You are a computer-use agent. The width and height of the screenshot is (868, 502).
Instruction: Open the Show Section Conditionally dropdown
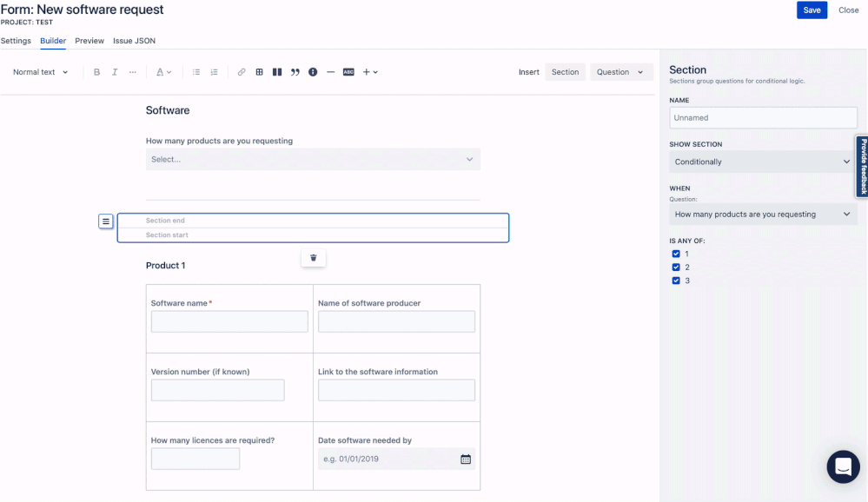pos(762,162)
